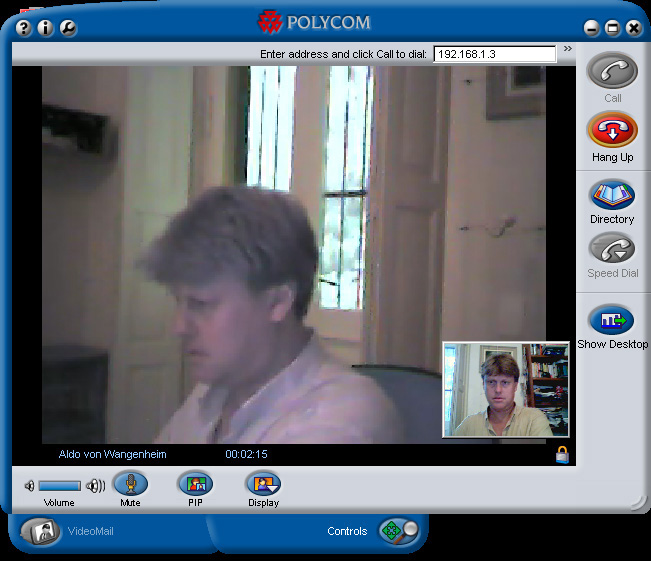Toggle the Controls panel switch

tap(396, 531)
